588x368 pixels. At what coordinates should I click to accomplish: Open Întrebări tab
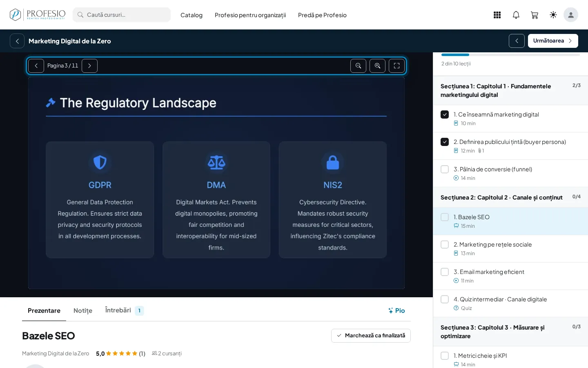124,310
